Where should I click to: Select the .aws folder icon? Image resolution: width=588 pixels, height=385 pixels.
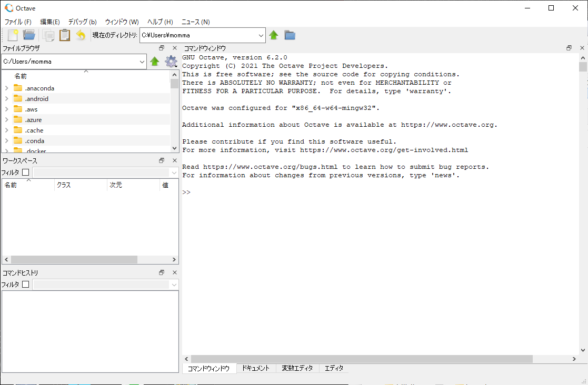(17, 109)
